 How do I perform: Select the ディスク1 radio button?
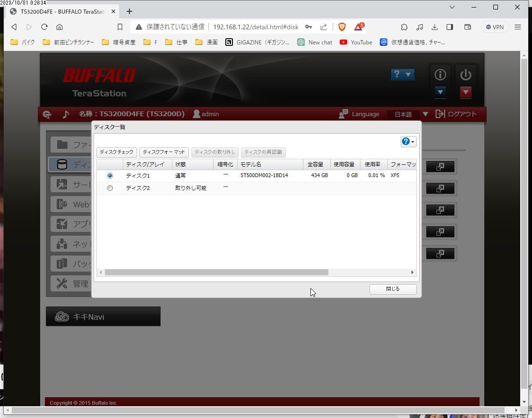[x=110, y=176]
